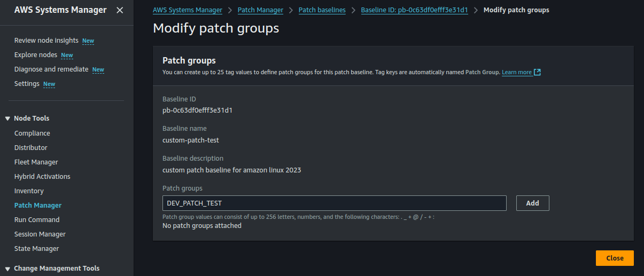Click the orange Close button
Screen dimensions: 644x276
tap(614, 258)
